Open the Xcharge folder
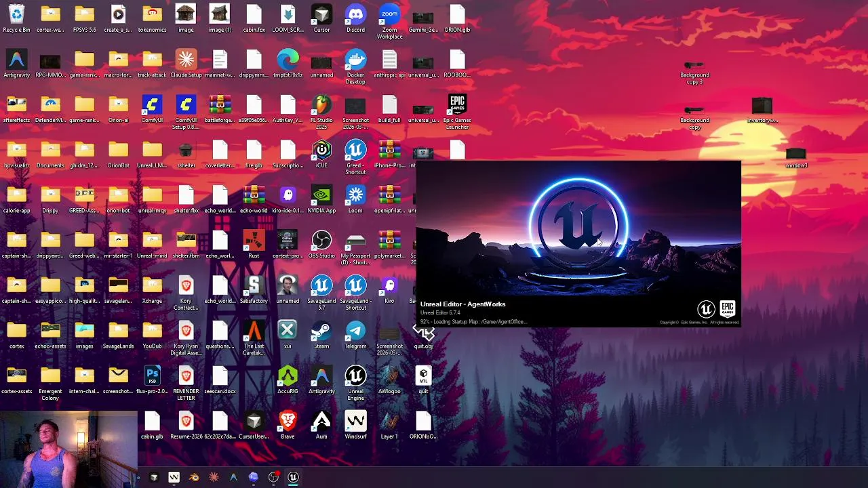This screenshot has height=488, width=868. tap(152, 290)
